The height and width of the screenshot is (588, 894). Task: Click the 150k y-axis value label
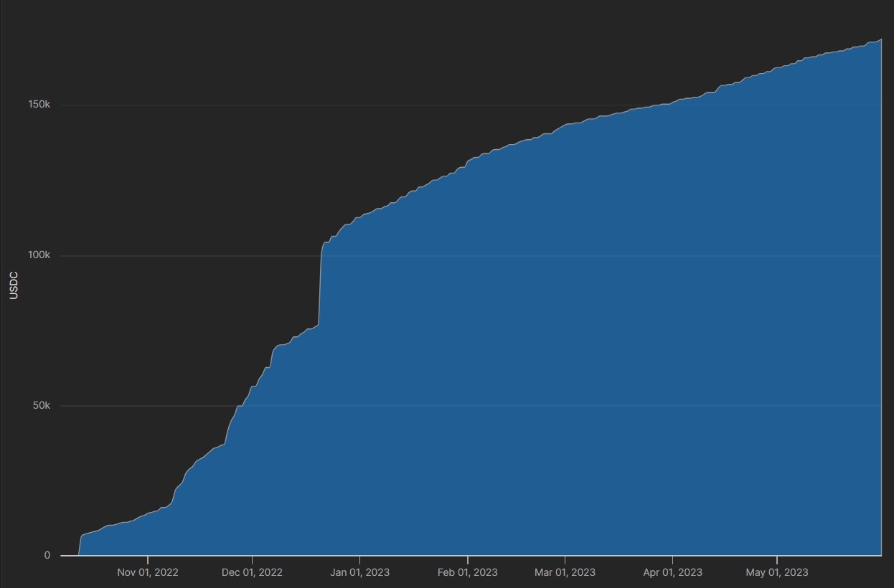[38, 105]
